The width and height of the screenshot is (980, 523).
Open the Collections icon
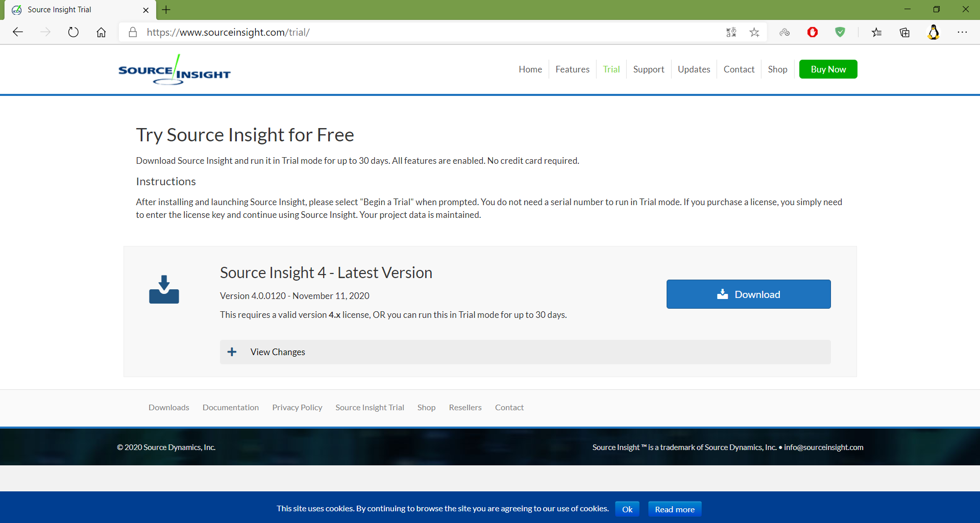(x=904, y=32)
